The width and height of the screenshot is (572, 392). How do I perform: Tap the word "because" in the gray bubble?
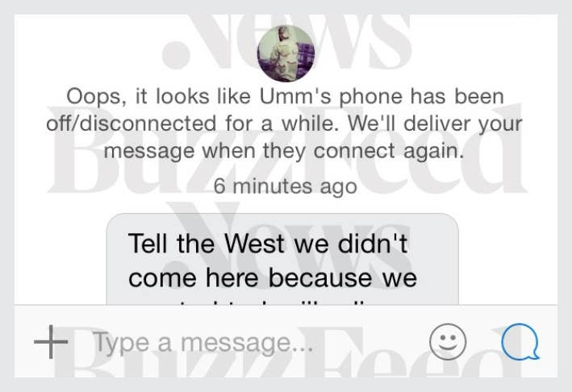coord(320,277)
